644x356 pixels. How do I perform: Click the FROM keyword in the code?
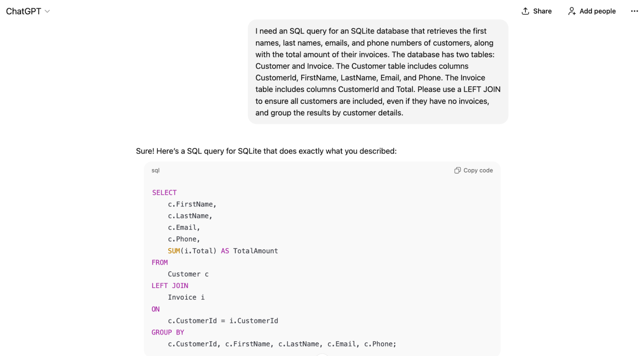[160, 262]
